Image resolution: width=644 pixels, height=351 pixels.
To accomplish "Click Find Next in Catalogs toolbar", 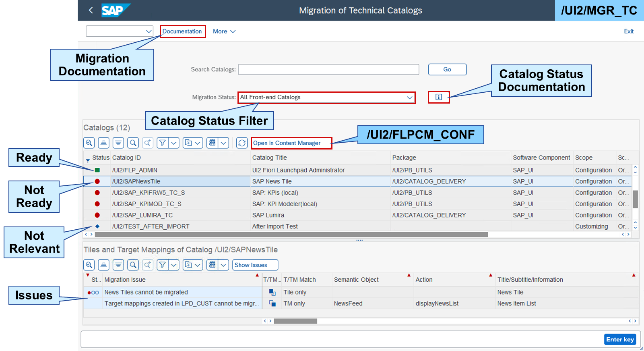I will click(148, 143).
